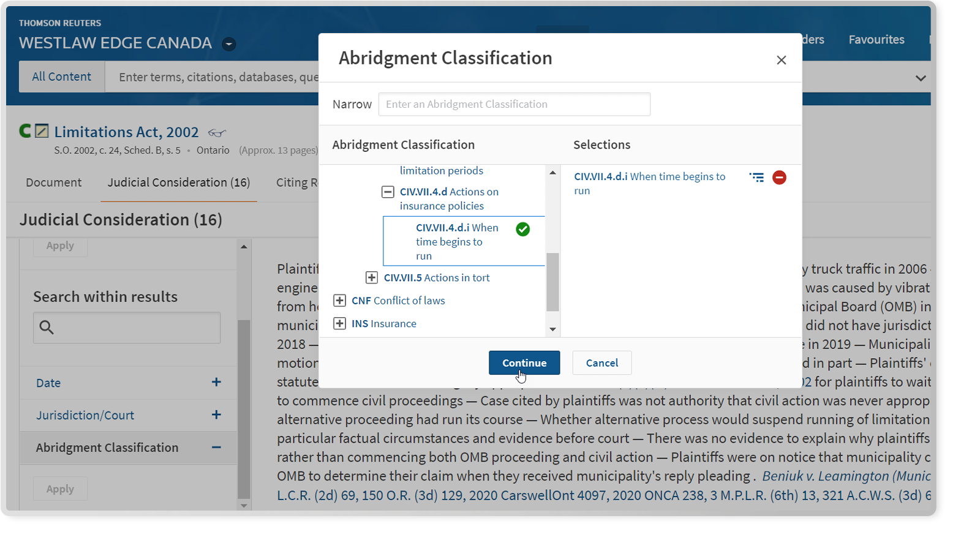Click the Search within results field
The height and width of the screenshot is (551, 980).
pyautogui.click(x=127, y=328)
